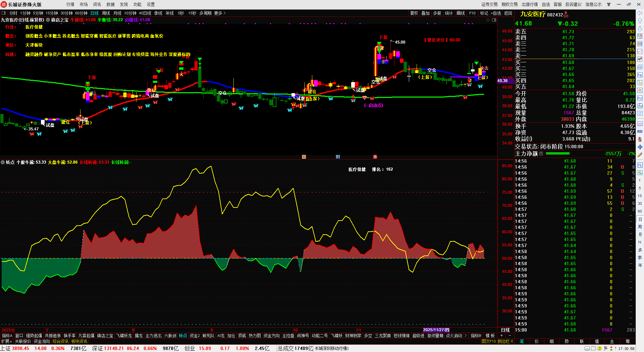Open the f(x) formula icon in sidebar
This screenshot has width=644, height=352.
(640, 106)
